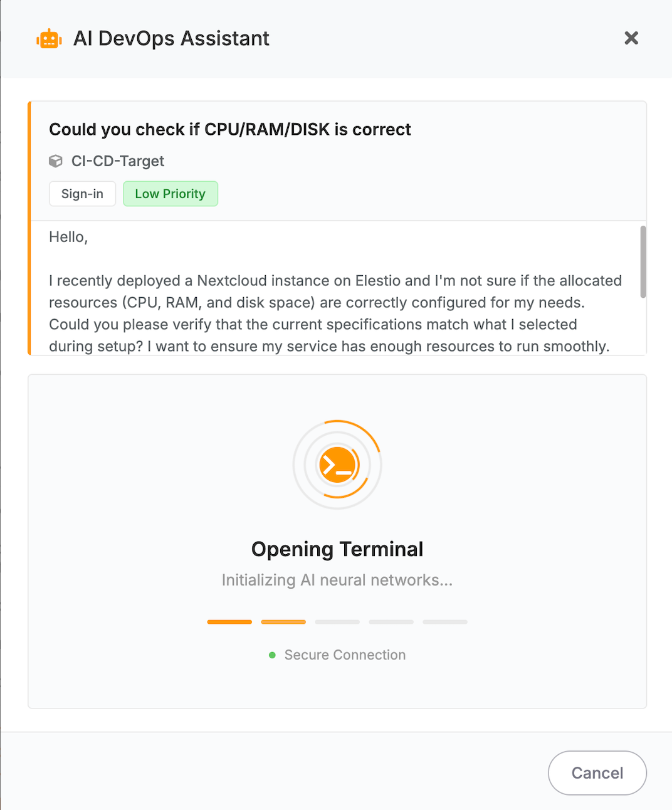Click the Opening Terminal heading

click(x=337, y=549)
